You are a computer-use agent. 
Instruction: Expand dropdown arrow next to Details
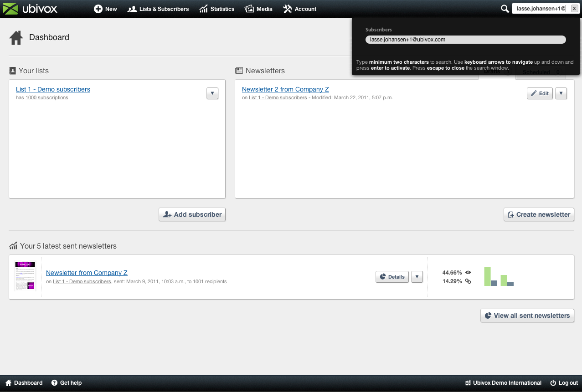(417, 277)
